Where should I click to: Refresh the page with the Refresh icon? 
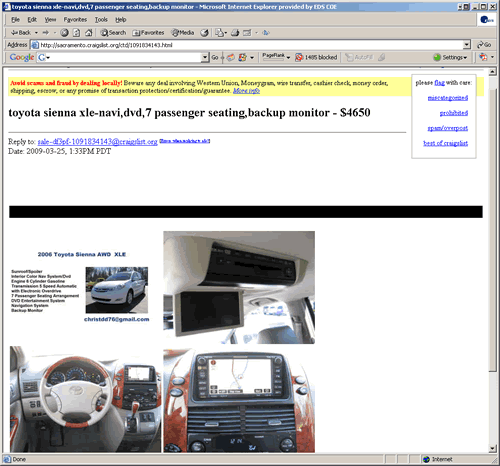[77, 33]
